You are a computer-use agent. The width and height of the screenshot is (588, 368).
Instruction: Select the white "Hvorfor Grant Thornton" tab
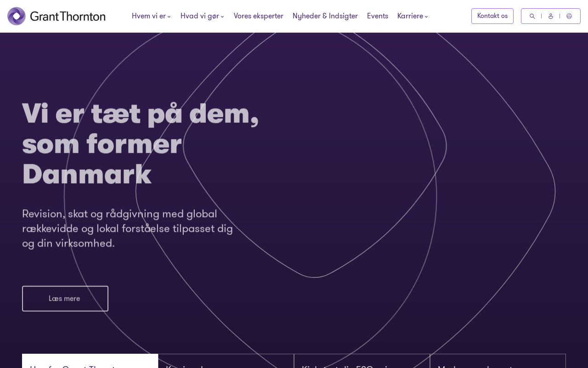coord(90,361)
